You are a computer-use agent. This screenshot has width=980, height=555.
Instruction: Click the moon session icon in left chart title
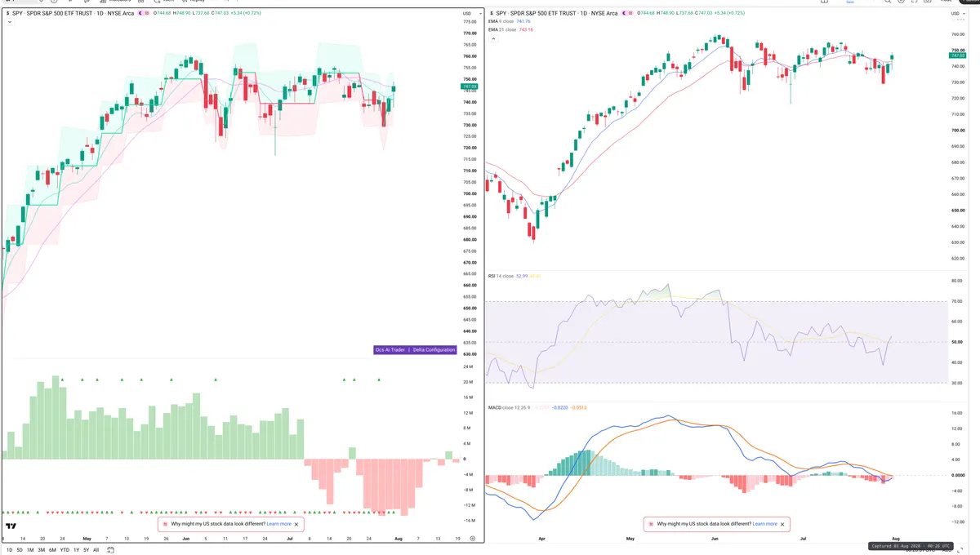[x=140, y=13]
